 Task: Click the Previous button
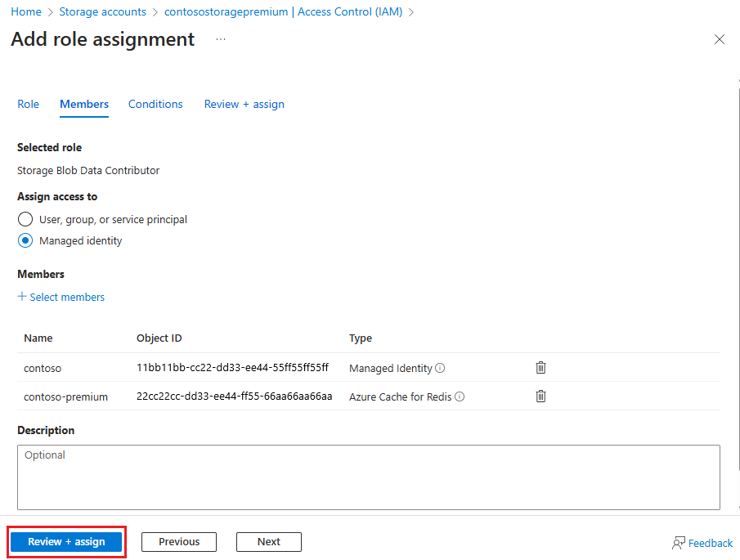178,541
